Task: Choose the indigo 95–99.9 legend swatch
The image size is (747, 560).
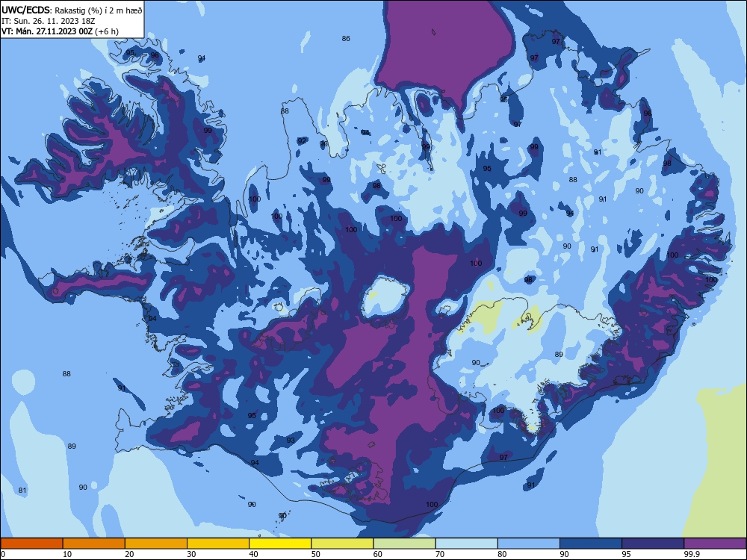Action: (x=653, y=544)
